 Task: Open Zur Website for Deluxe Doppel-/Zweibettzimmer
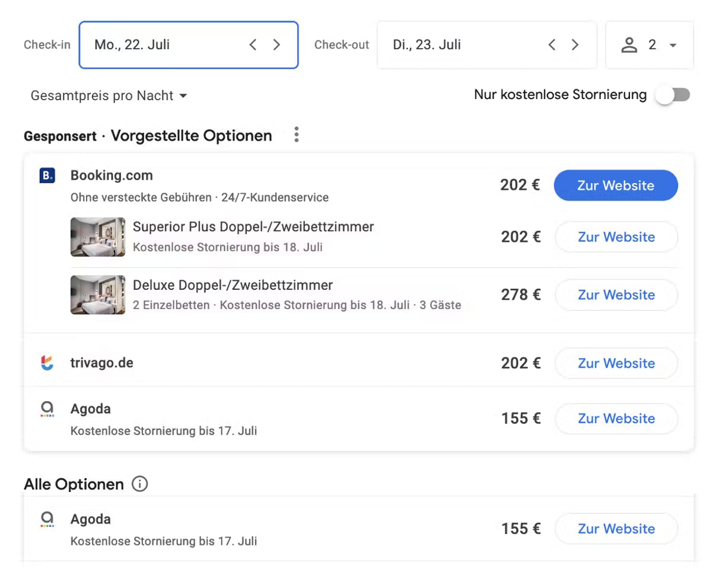click(x=616, y=295)
